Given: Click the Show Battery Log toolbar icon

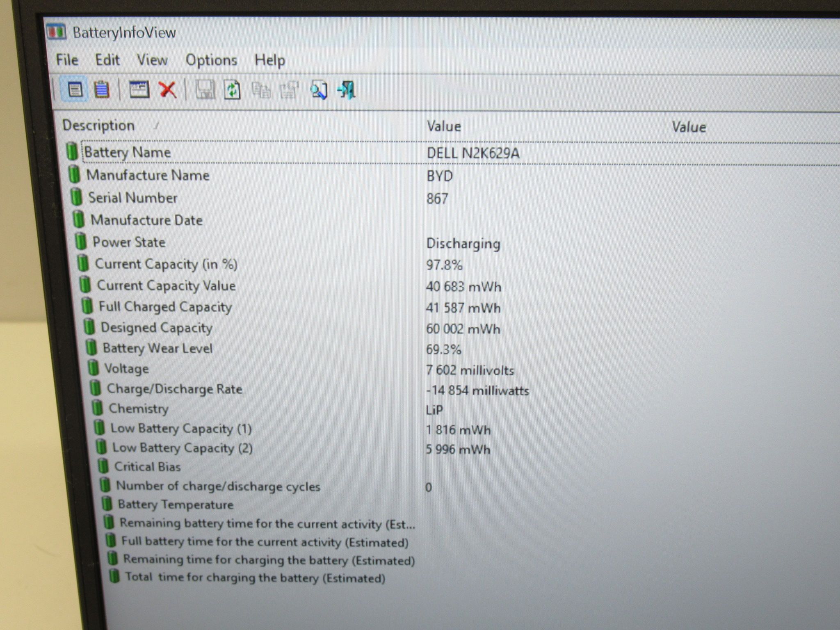Looking at the screenshot, I should pos(101,89).
